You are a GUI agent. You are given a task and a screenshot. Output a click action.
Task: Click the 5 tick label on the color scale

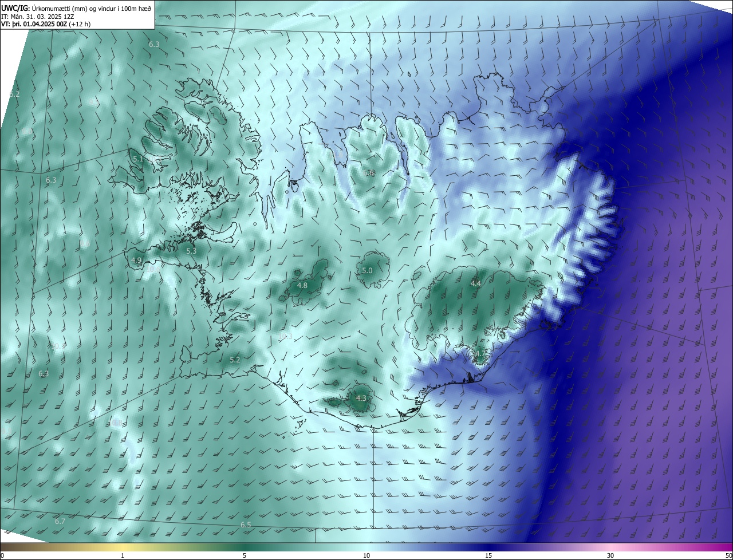tap(245, 555)
